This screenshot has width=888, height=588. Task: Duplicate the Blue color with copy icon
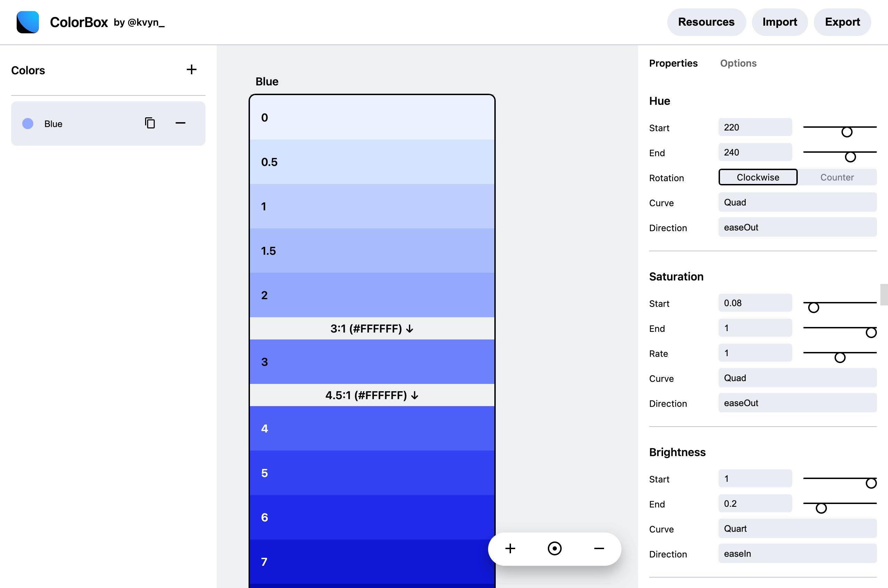pos(150,123)
